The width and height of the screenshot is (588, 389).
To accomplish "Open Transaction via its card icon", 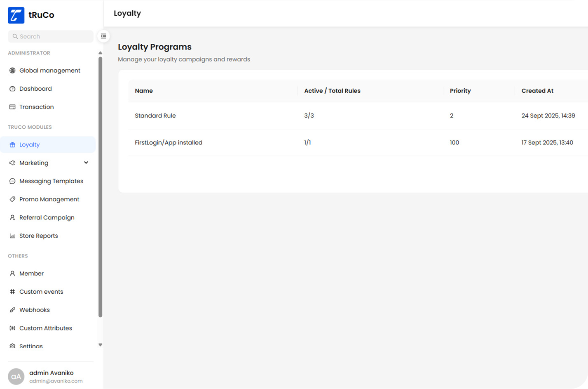I will click(12, 107).
